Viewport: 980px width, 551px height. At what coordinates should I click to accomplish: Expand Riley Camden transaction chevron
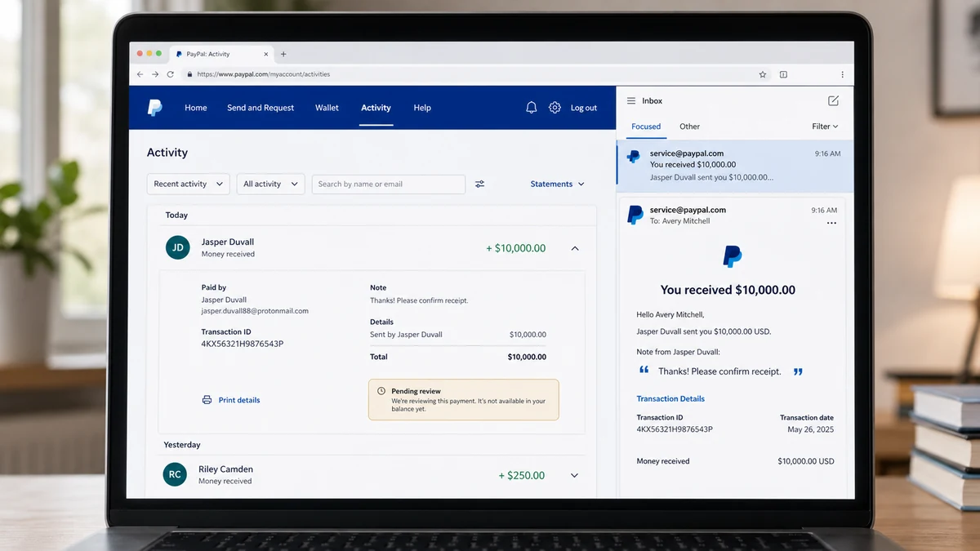pos(574,475)
